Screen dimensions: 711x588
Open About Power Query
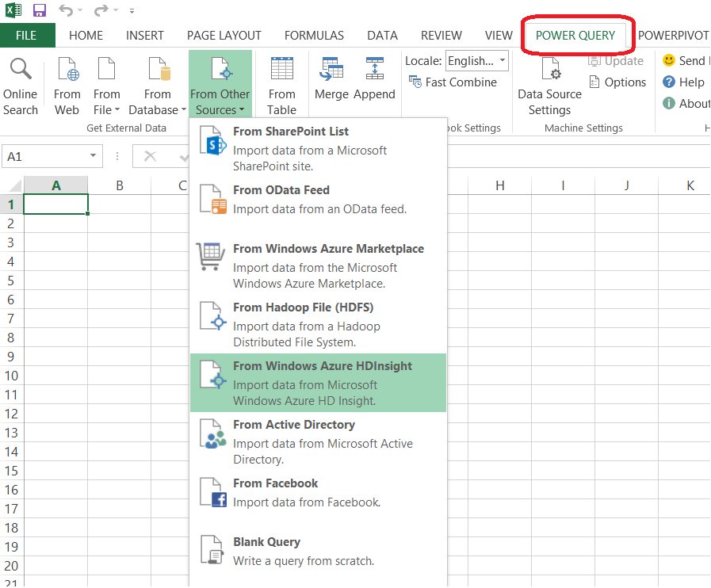coord(690,103)
